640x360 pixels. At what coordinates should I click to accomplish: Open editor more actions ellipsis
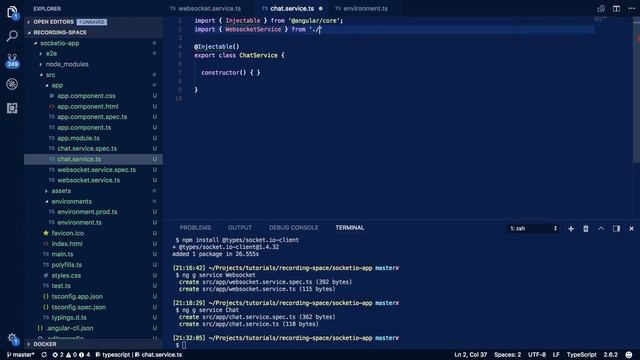(x=631, y=8)
